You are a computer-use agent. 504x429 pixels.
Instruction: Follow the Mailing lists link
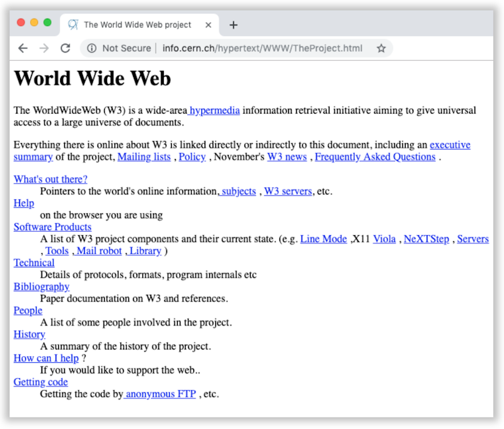point(144,156)
